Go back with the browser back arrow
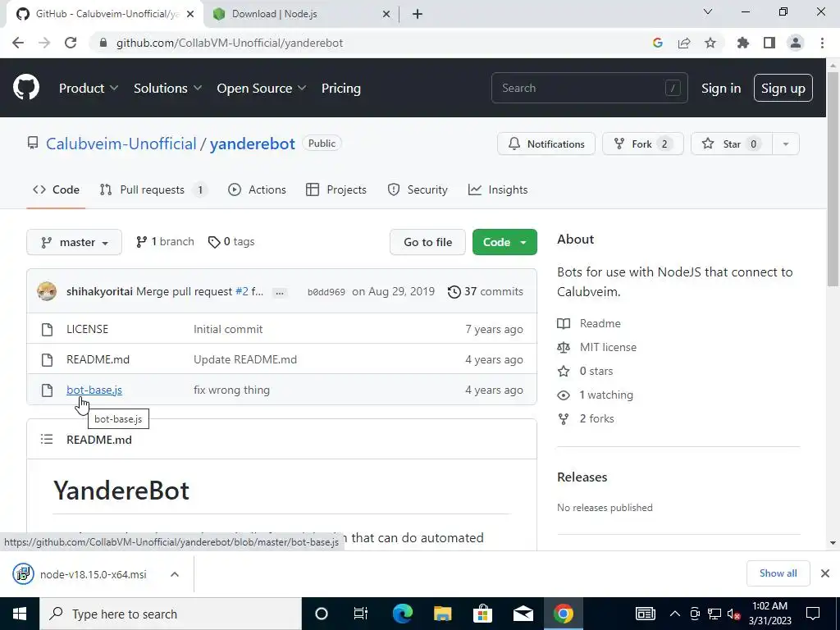840x630 pixels. [x=18, y=43]
